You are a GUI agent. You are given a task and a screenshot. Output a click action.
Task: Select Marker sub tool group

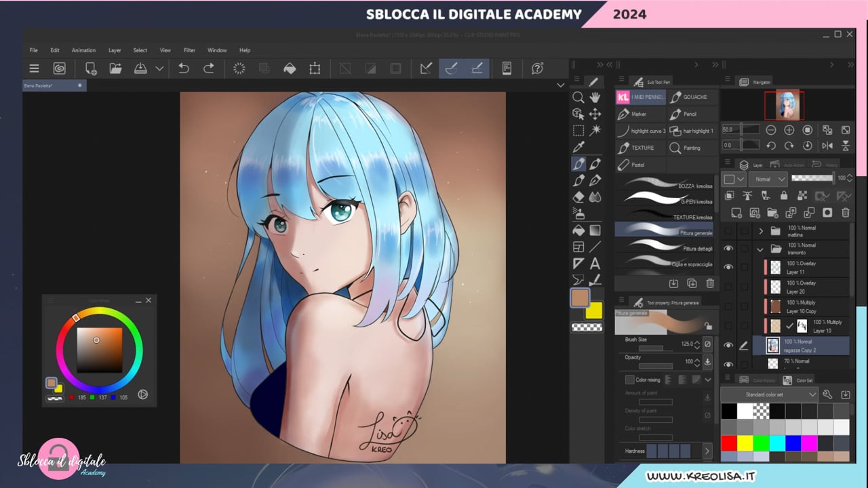coord(641,114)
